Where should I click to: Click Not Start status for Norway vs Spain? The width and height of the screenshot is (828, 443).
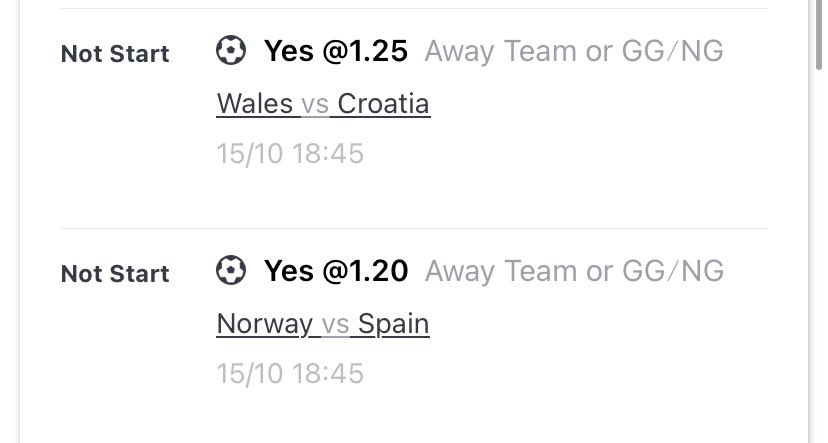[115, 274]
